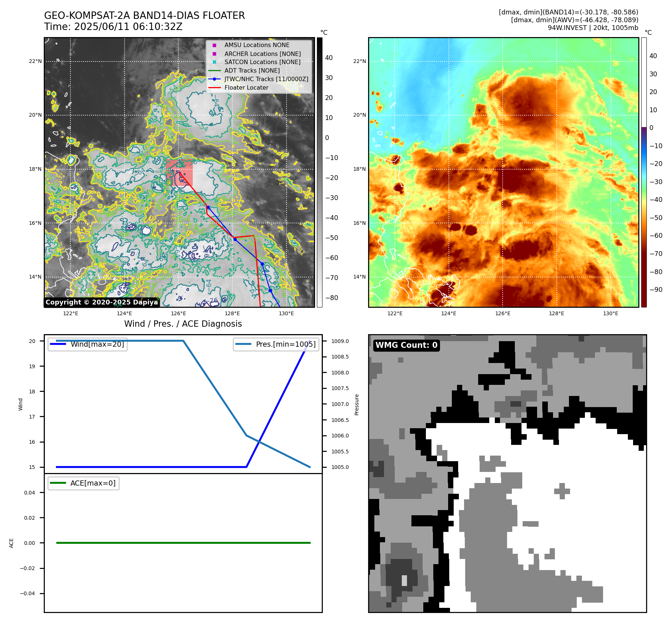Click the 'GEO-KOMPSAT-2A BAND14-DIAS FLOATER' title

(145, 16)
